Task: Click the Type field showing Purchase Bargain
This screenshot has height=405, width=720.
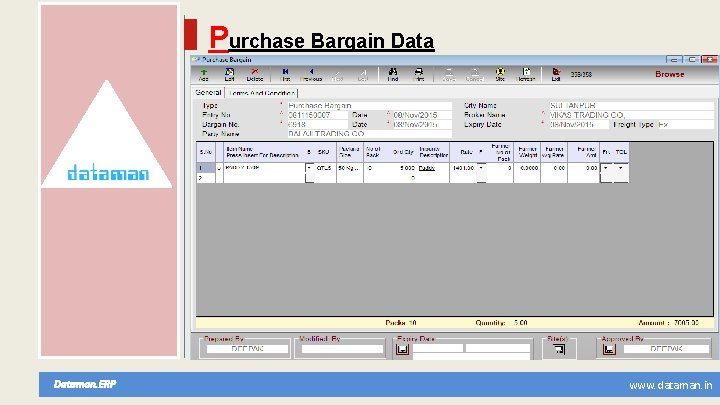Action: (x=369, y=106)
